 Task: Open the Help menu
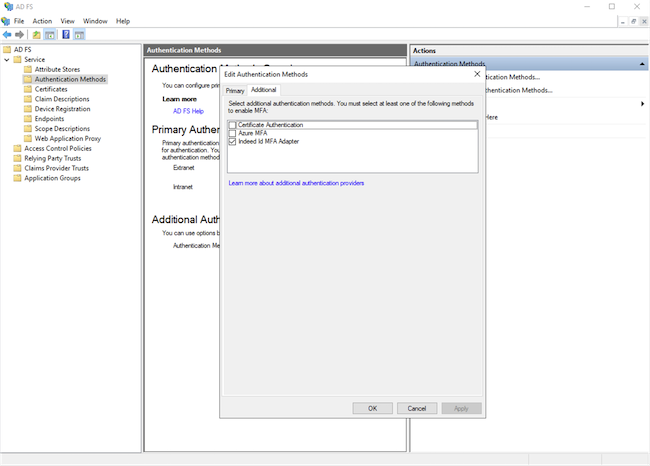[123, 21]
